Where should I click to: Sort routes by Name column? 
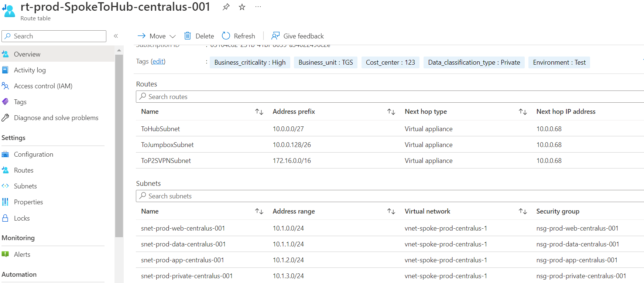259,112
